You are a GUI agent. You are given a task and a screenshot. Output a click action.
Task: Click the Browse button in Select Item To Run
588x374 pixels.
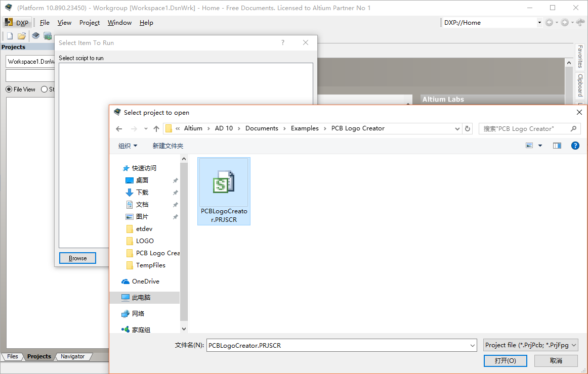pyautogui.click(x=77, y=258)
